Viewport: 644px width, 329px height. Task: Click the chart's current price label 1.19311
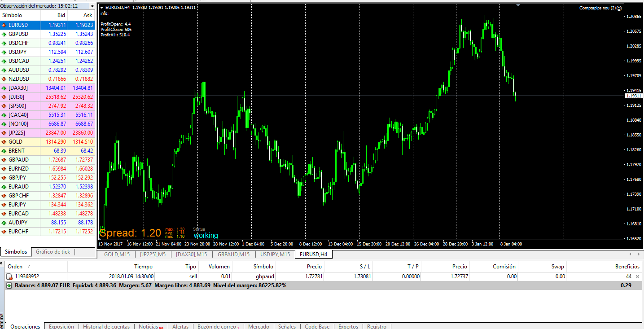634,96
